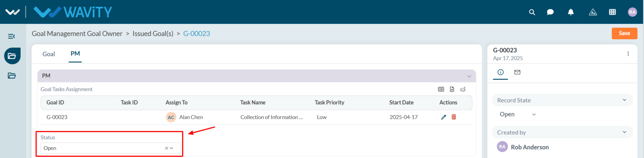This screenshot has width=644, height=158.
Task: Open the chat messages icon
Action: click(x=550, y=12)
